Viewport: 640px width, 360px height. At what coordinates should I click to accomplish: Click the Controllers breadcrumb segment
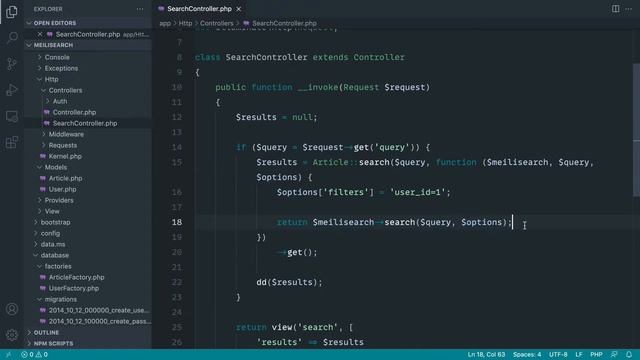pyautogui.click(x=216, y=24)
